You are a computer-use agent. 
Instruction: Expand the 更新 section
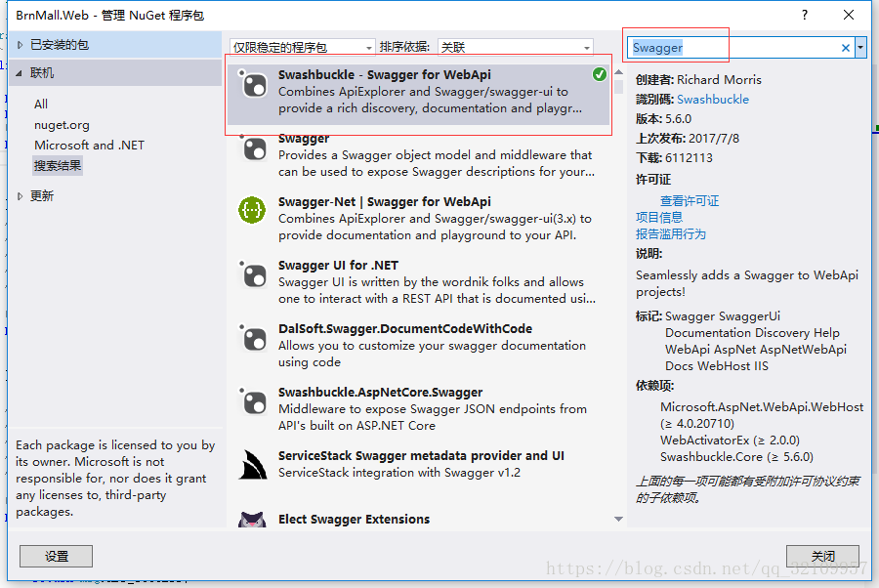[21, 196]
